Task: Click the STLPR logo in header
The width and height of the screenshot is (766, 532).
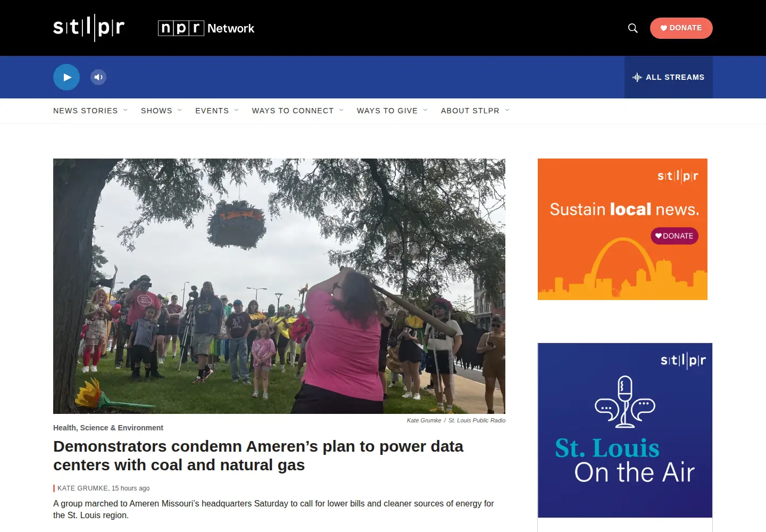Action: (89, 28)
